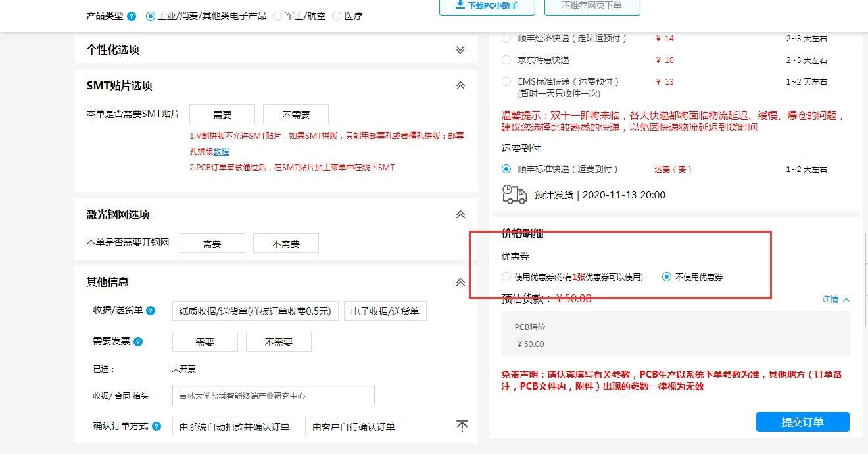Screen dimensions: 868x454
Task: Collapse the SMT贴片选项 section
Action: tap(460, 85)
